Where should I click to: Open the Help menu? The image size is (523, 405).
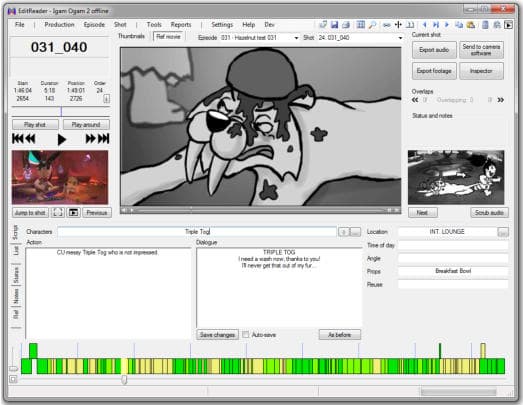click(248, 25)
